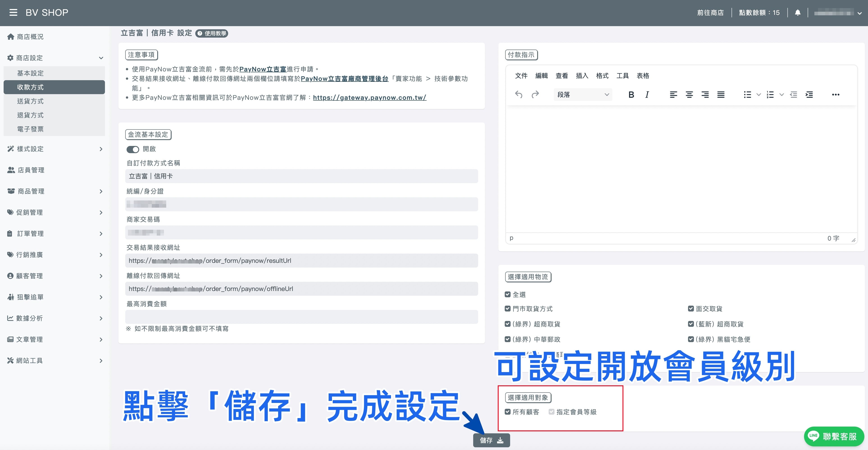Toggle bold formatting in editor
The image size is (868, 450).
pos(631,95)
